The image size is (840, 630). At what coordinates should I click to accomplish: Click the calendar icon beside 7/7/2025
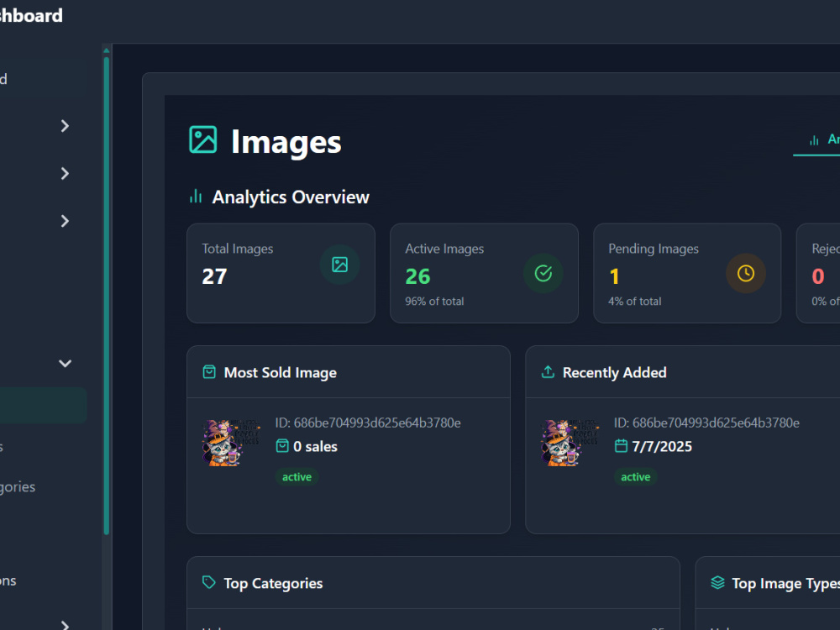point(621,446)
